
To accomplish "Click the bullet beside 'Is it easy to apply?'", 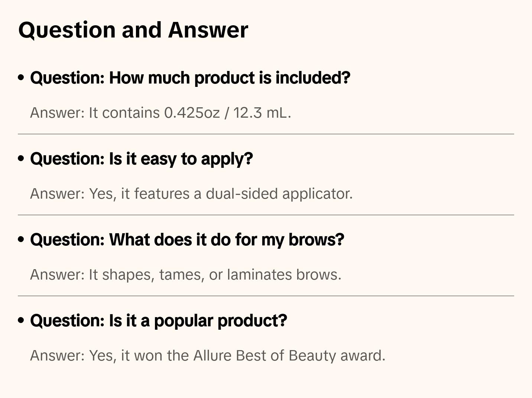I will coord(21,159).
